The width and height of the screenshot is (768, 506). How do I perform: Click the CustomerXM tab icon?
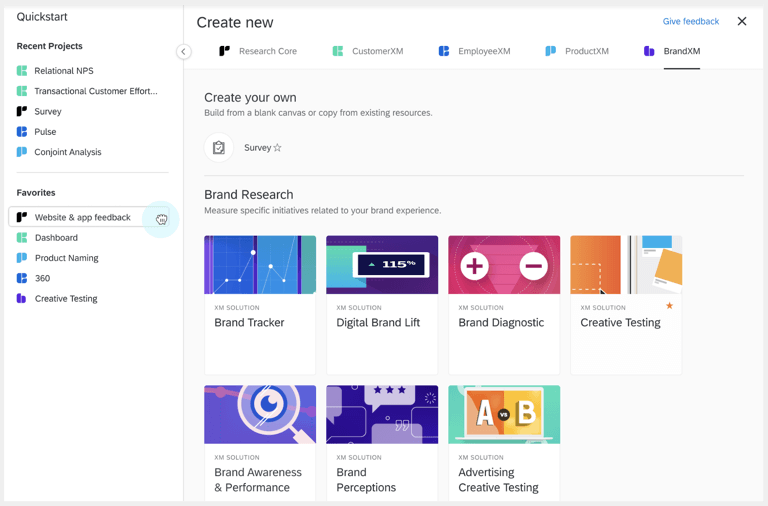[338, 51]
